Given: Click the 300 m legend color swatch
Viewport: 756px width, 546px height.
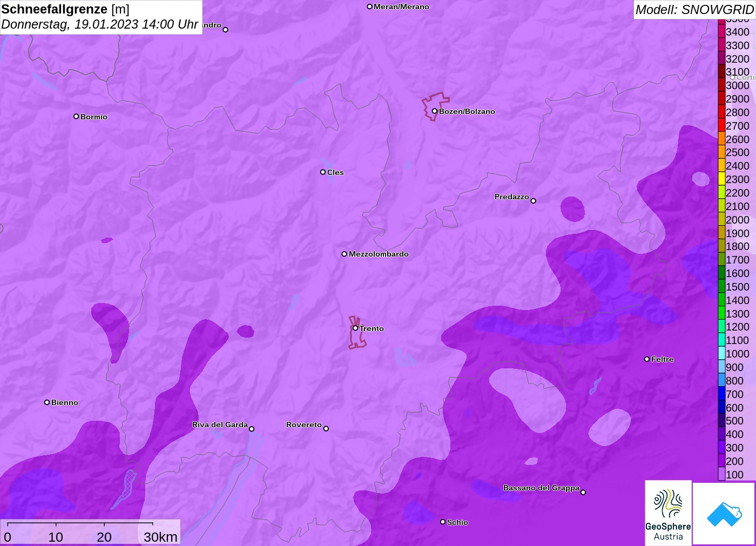Looking at the screenshot, I should pos(721,447).
